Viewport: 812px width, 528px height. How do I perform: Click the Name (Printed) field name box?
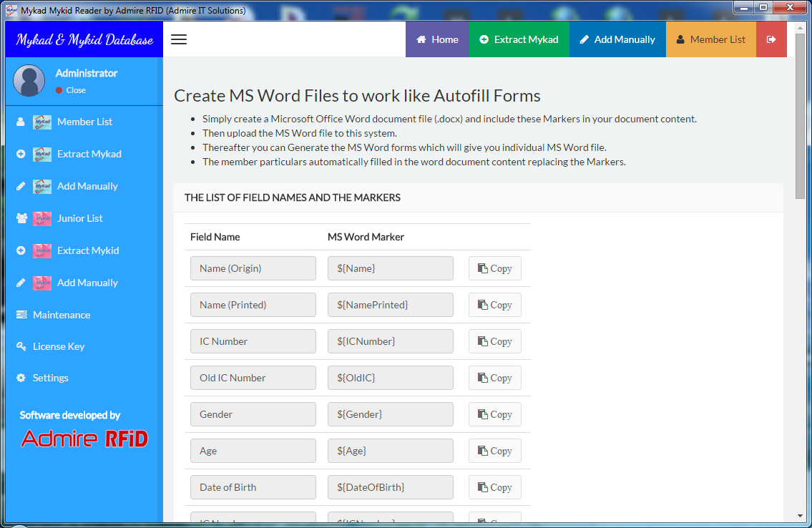(253, 305)
